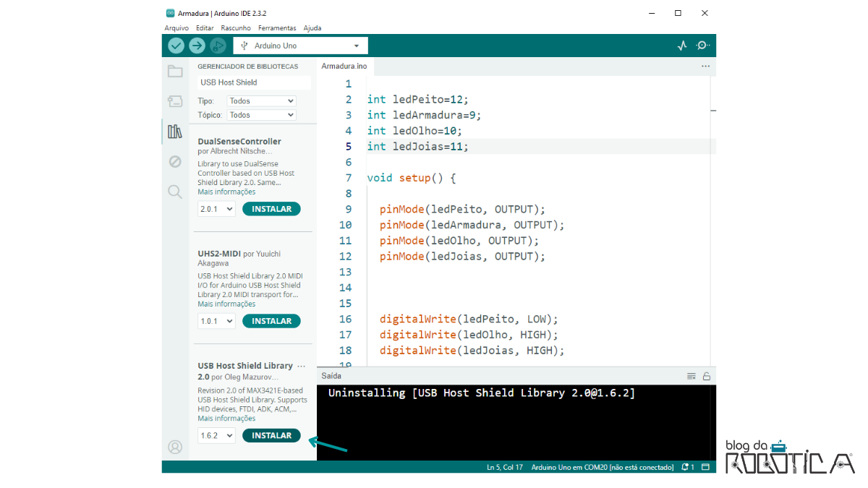Open the Tópico filter dropdown
The image size is (868, 488).
coord(261,115)
